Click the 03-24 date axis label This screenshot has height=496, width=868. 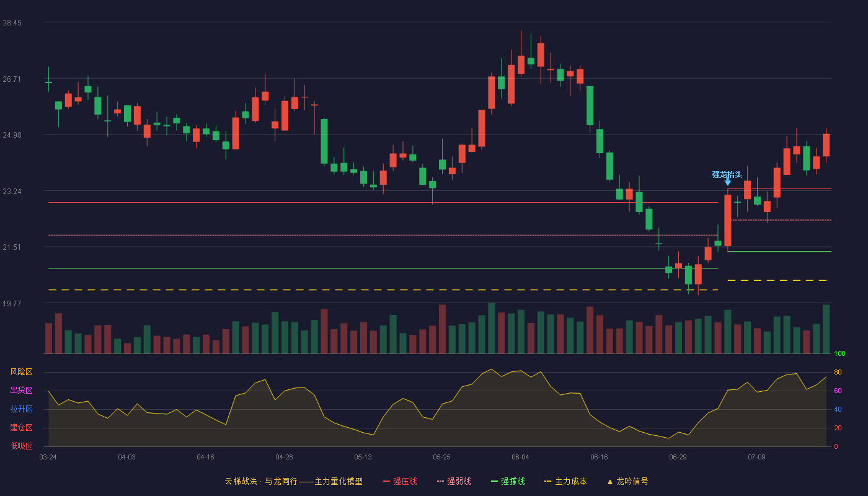[x=48, y=457]
